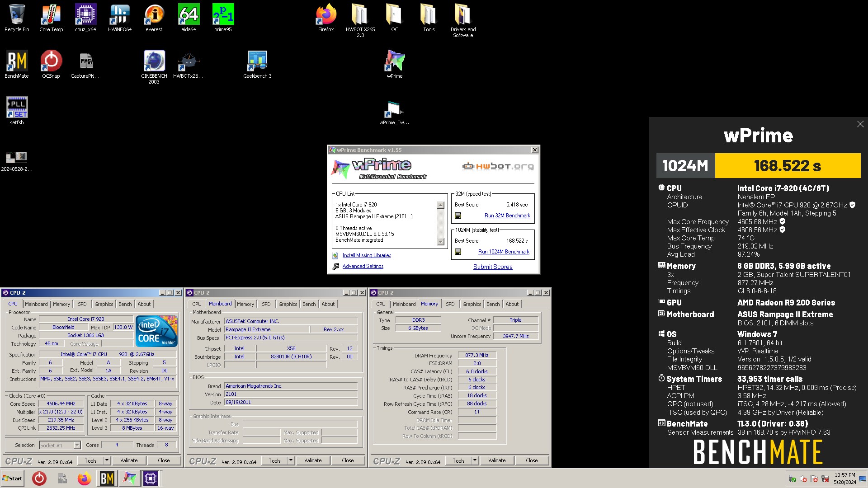Viewport: 868px width, 488px height.
Task: Expand Socket #1 selection dropdown
Action: pyautogui.click(x=77, y=446)
